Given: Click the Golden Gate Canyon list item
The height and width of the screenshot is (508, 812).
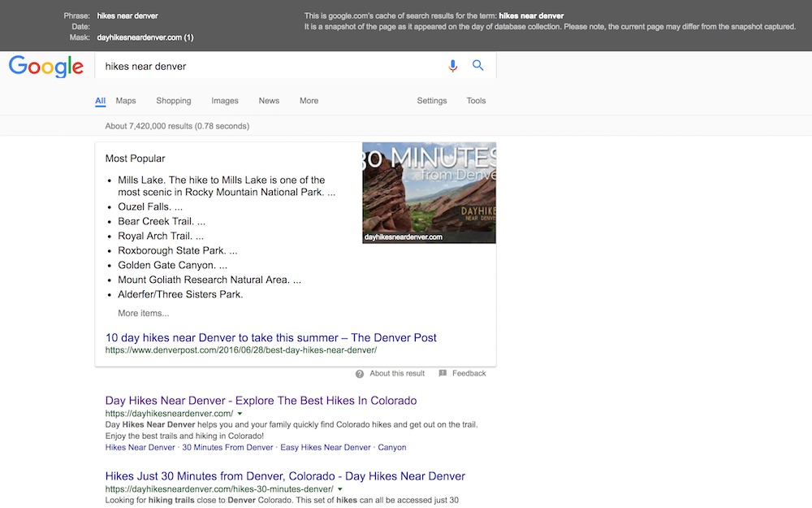Looking at the screenshot, I should [x=172, y=265].
